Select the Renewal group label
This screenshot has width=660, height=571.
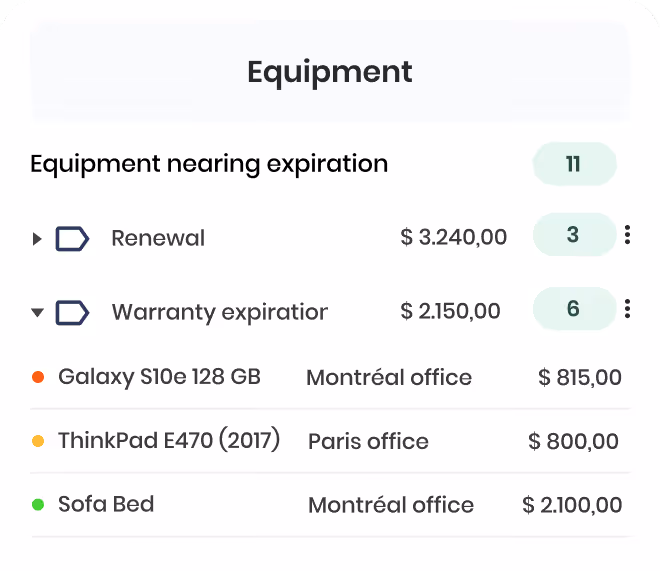[158, 238]
